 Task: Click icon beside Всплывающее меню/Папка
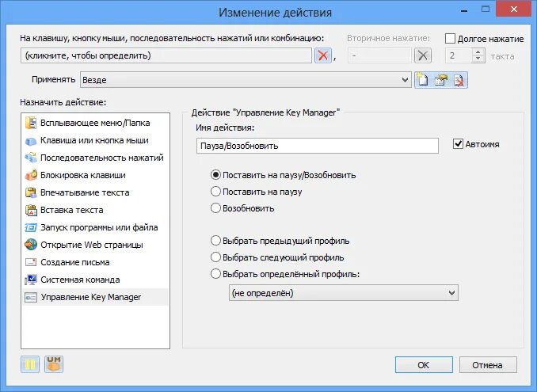click(31, 123)
